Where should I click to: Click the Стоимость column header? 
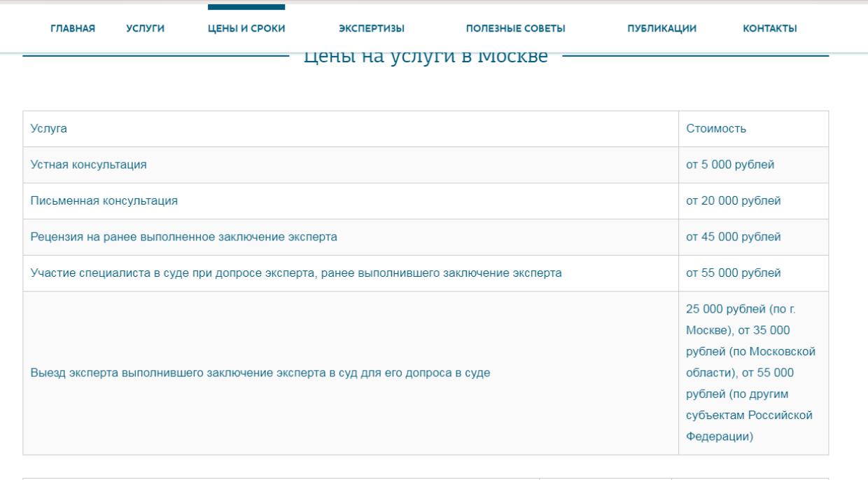pos(716,129)
